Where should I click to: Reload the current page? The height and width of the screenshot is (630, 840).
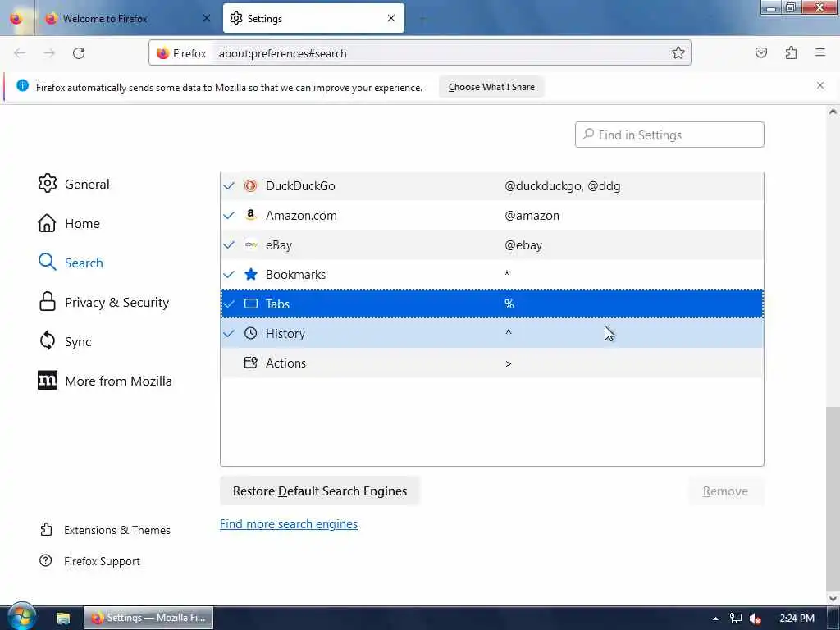(x=79, y=53)
